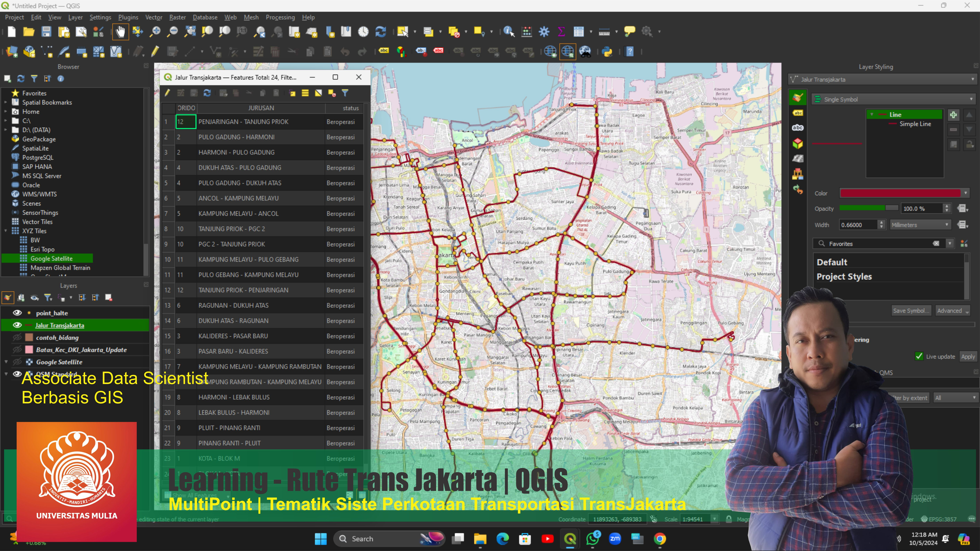Click the EPSG:3857 CRS button
The width and height of the screenshot is (980, 551).
tap(939, 519)
